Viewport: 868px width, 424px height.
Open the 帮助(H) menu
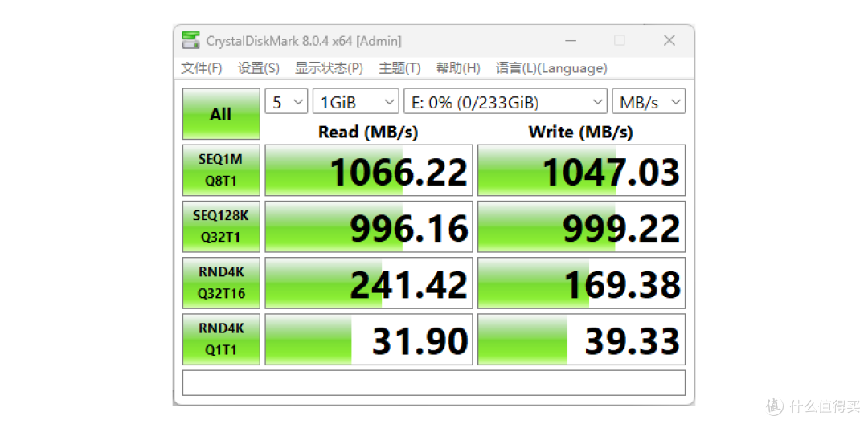click(458, 68)
